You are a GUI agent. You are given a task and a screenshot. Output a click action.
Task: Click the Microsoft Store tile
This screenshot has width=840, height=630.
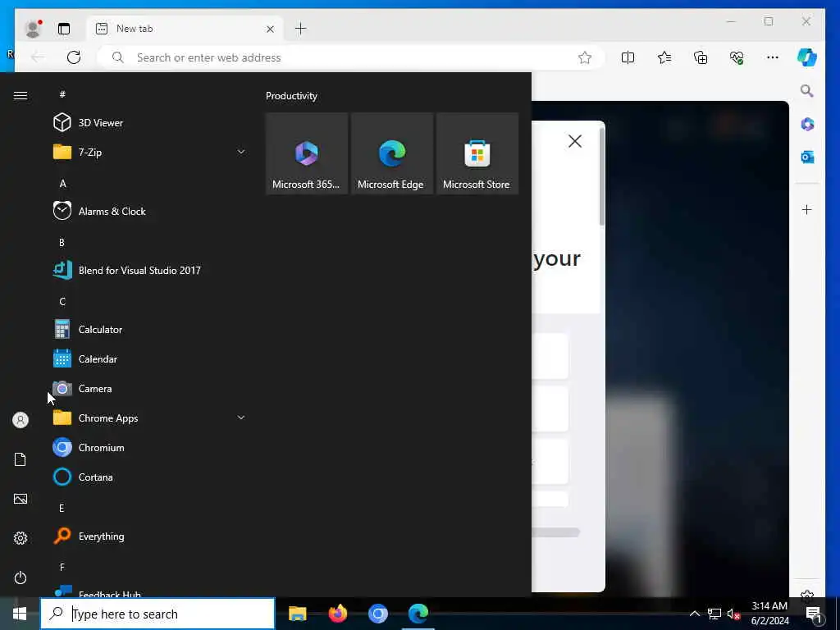click(477, 153)
